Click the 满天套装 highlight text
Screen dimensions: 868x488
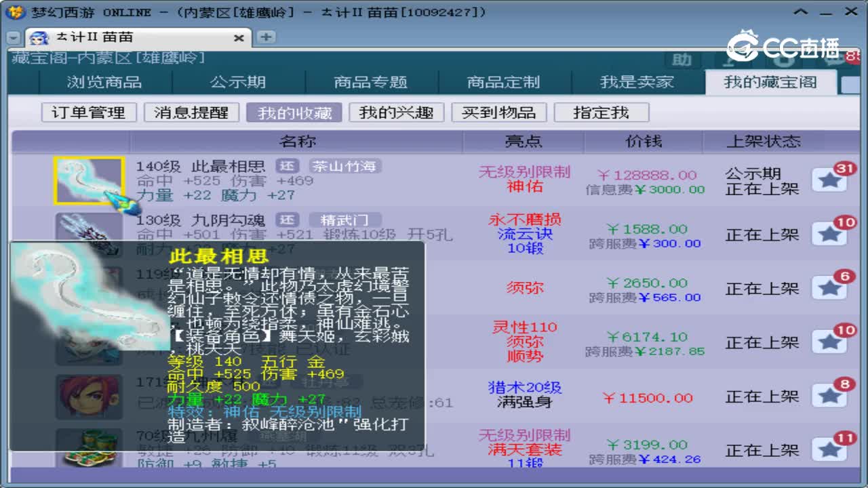pos(524,449)
